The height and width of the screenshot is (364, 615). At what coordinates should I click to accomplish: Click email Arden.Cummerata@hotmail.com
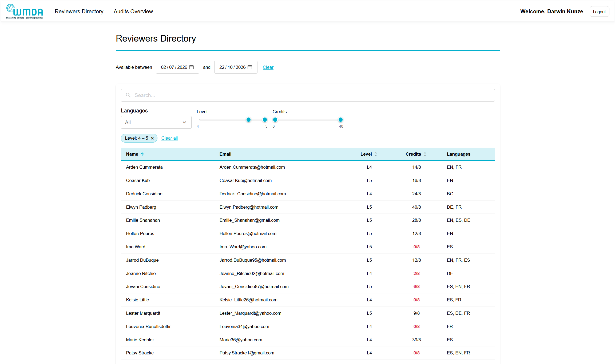tap(252, 167)
